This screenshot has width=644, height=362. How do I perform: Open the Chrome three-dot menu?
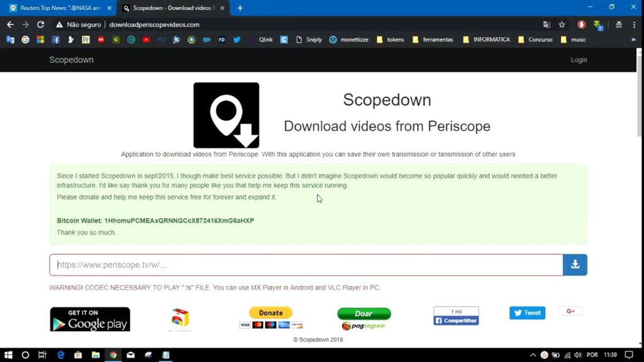coord(634,25)
